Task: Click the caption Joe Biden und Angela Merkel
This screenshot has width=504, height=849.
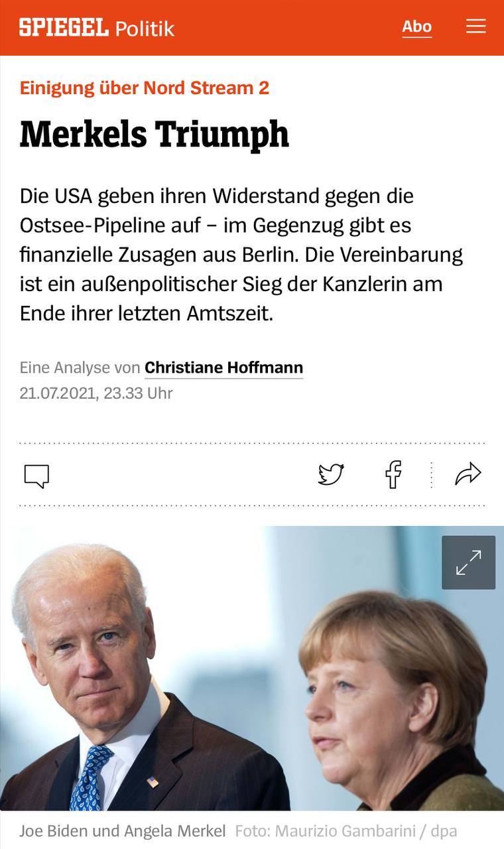Action: (123, 831)
